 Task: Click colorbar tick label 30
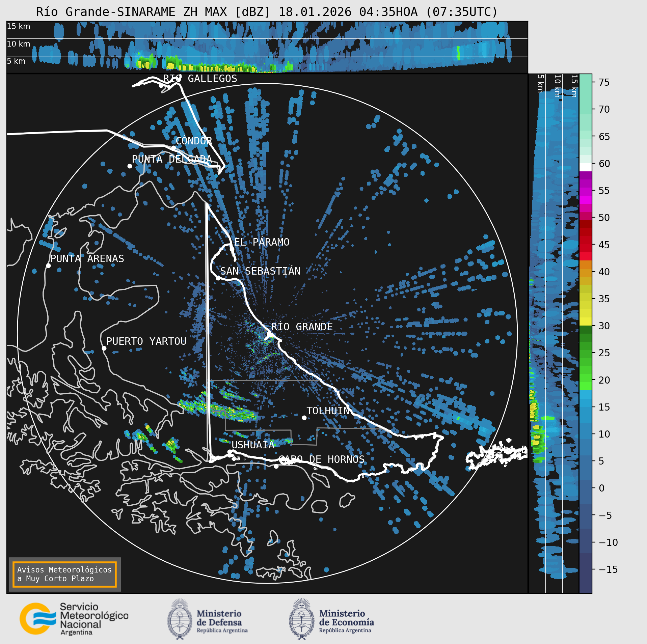tap(604, 326)
